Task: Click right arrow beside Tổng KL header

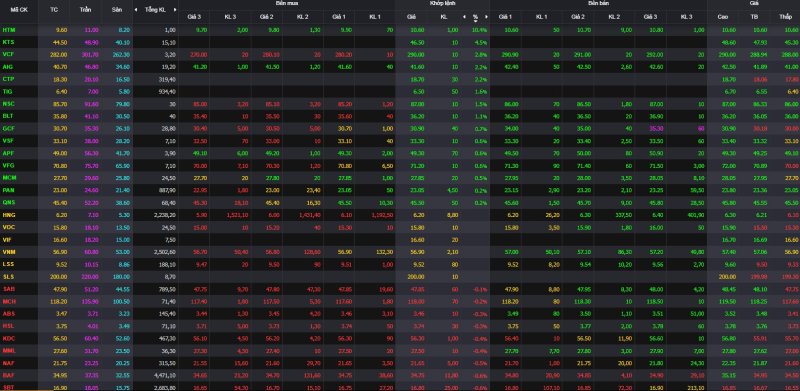Action: tap(175, 10)
